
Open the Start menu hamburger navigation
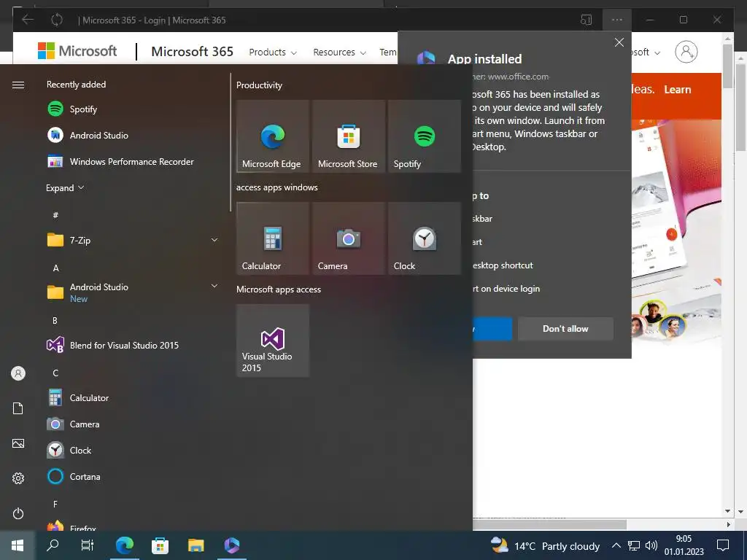18,85
